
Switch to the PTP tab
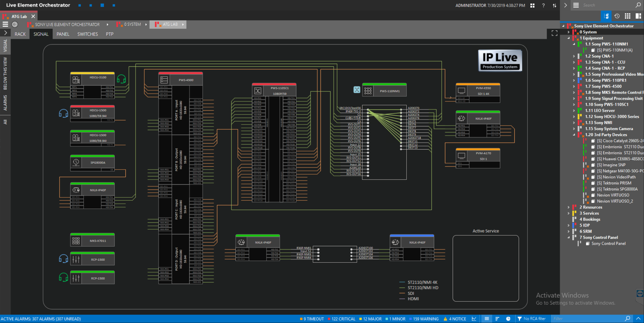110,34
